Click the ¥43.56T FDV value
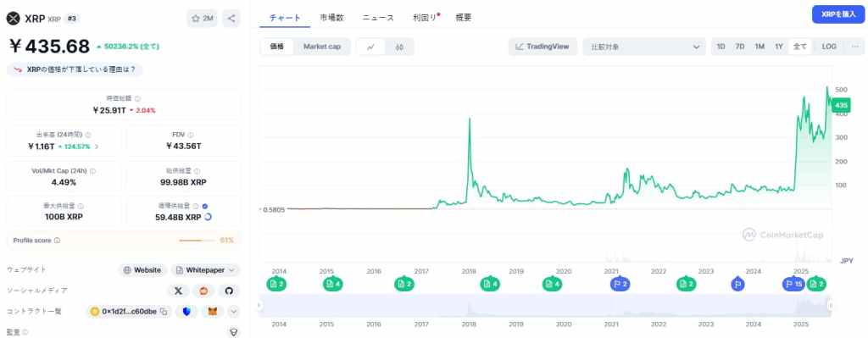 point(183,147)
